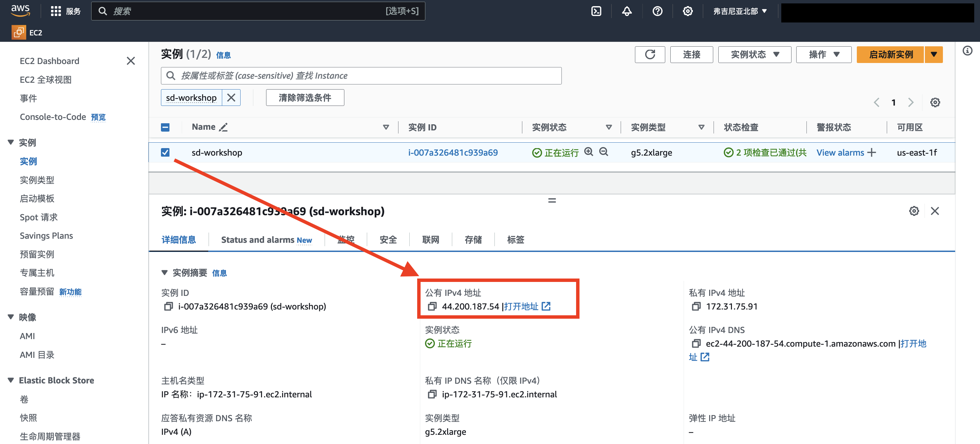Open table preferences gear near pagination
This screenshot has width=980, height=444.
pyautogui.click(x=935, y=102)
